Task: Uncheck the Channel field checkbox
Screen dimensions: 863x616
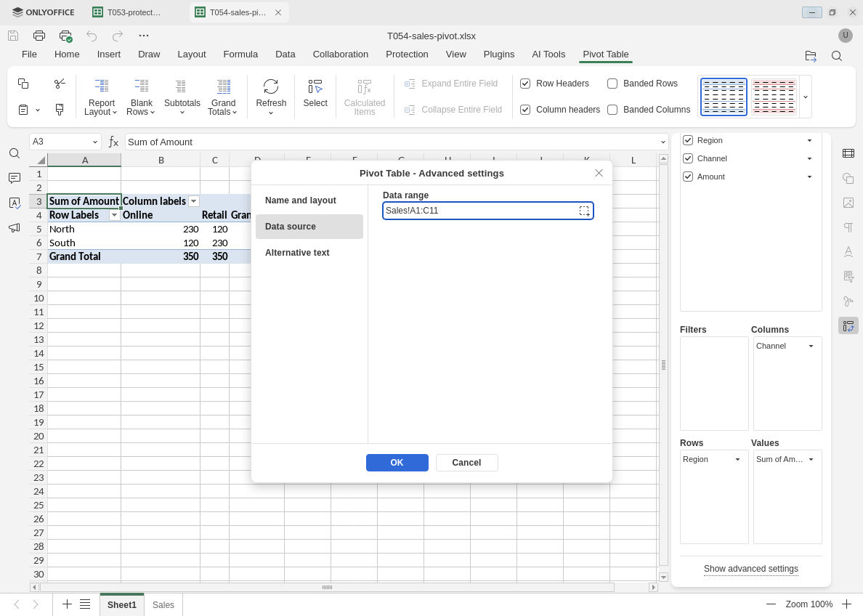Action: click(x=687, y=158)
